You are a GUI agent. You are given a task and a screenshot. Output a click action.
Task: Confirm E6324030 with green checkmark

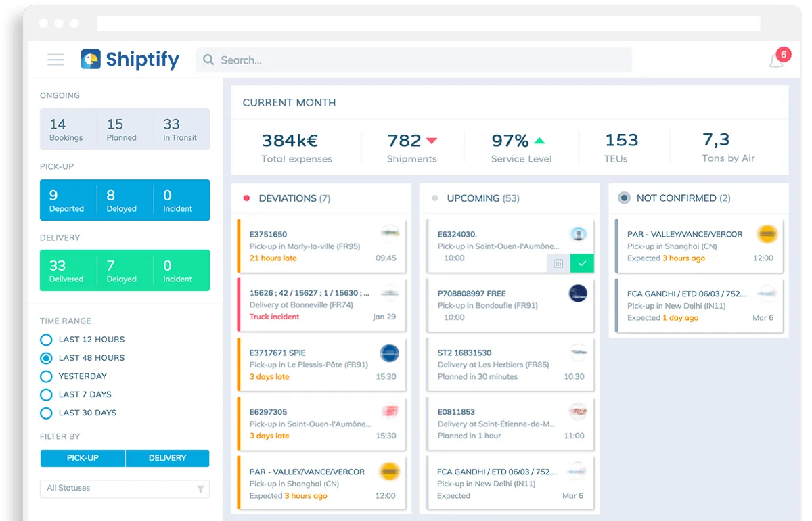582,263
